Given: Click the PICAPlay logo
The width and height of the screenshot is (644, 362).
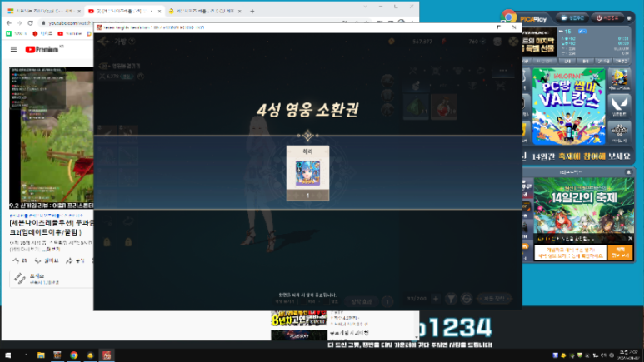Looking at the screenshot, I should [533, 19].
